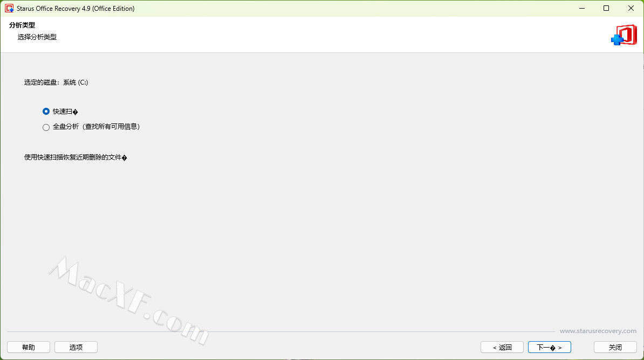Close the window with the X icon

[631, 8]
